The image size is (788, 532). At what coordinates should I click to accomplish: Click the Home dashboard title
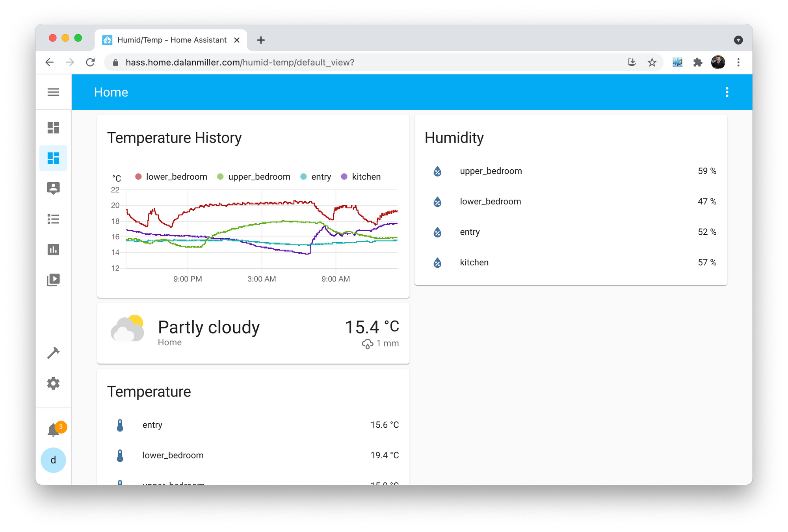(111, 92)
